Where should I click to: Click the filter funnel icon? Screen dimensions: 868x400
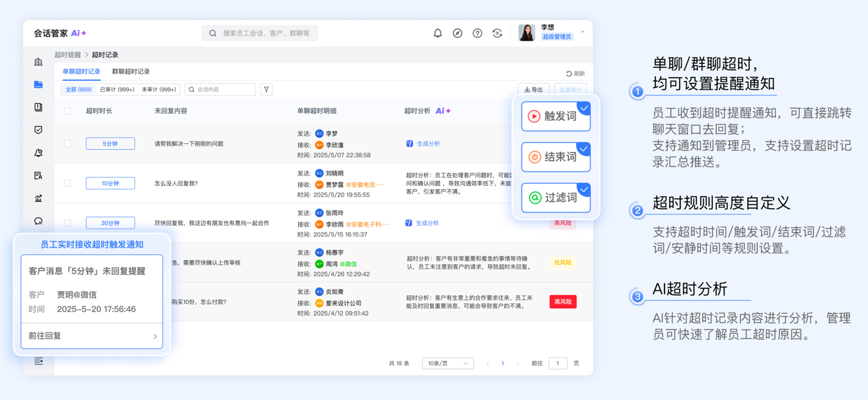tap(267, 89)
